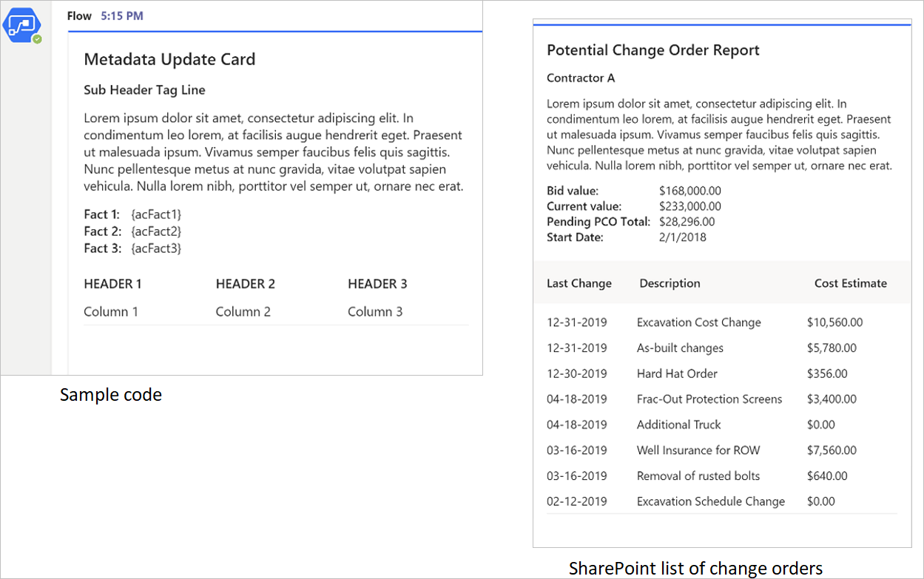Click the Flow bot avatar icon
This screenshot has height=579, width=924.
(x=21, y=26)
